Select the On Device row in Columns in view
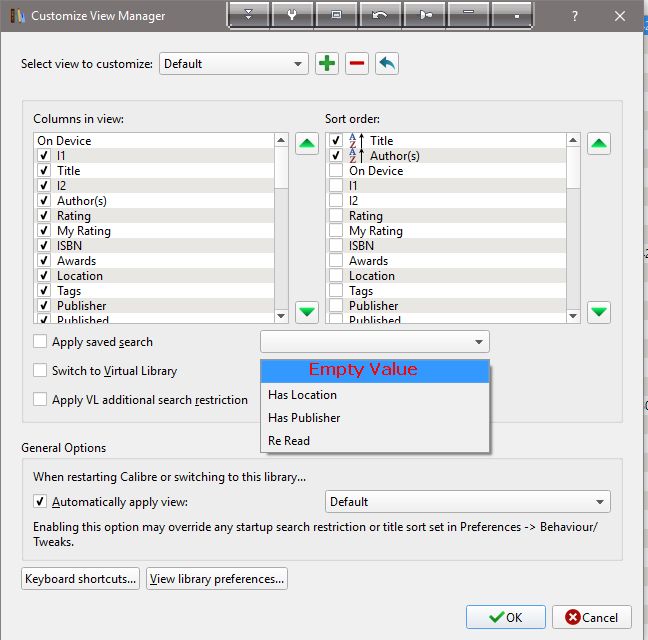648x640 pixels. tap(154, 140)
